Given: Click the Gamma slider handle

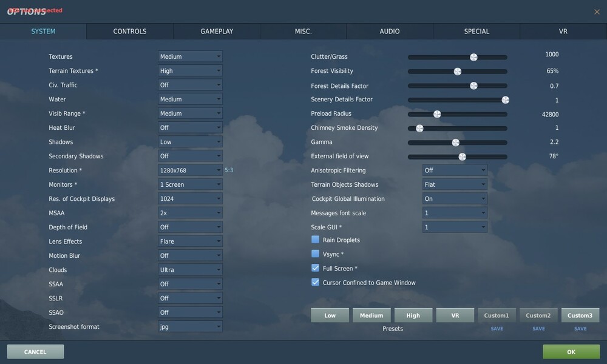Looking at the screenshot, I should tap(456, 143).
